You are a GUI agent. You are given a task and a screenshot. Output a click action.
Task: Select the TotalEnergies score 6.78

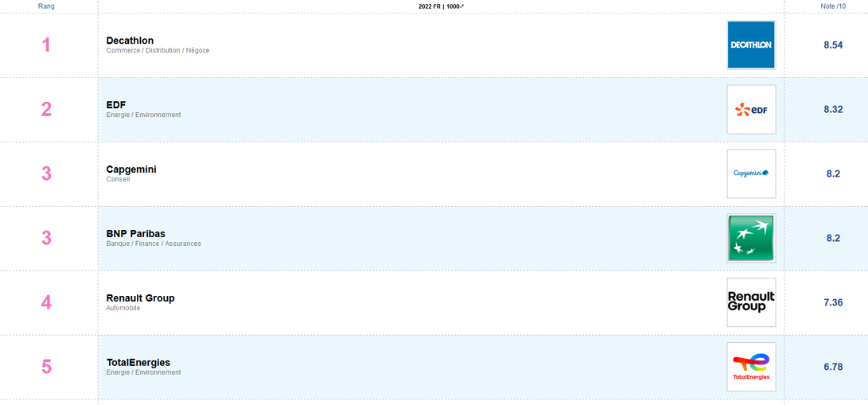[x=833, y=367]
